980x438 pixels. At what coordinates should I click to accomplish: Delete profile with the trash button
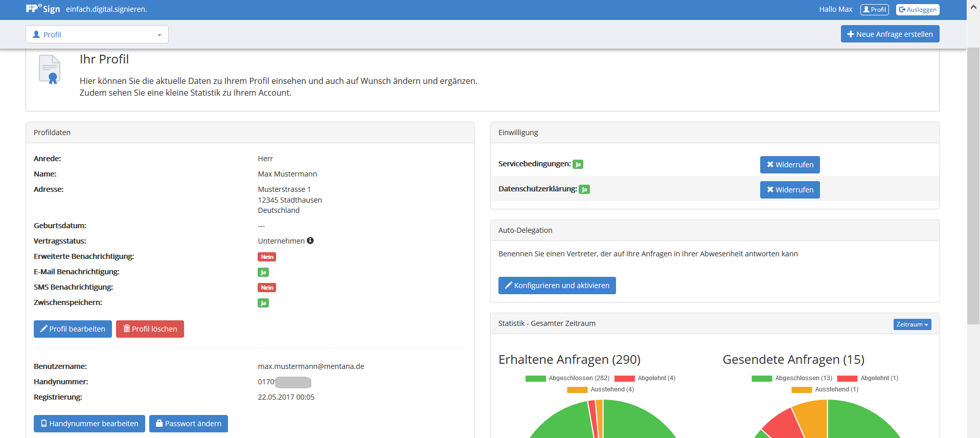(x=150, y=329)
